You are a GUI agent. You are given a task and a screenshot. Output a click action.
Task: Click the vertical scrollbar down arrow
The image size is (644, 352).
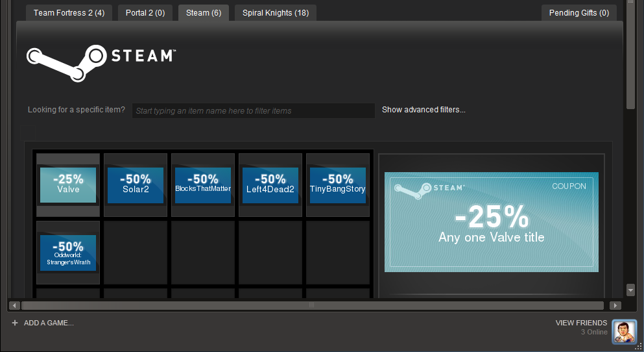coord(631,290)
